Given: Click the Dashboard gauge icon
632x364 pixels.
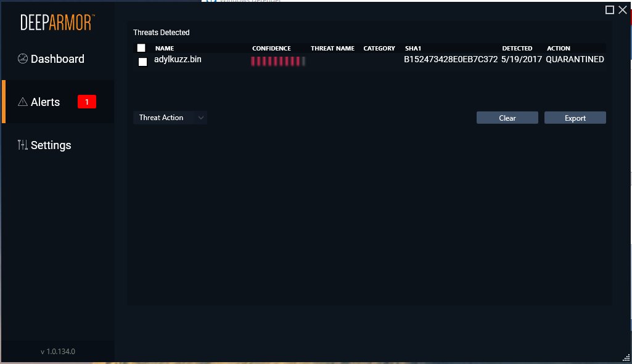Looking at the screenshot, I should 23,59.
